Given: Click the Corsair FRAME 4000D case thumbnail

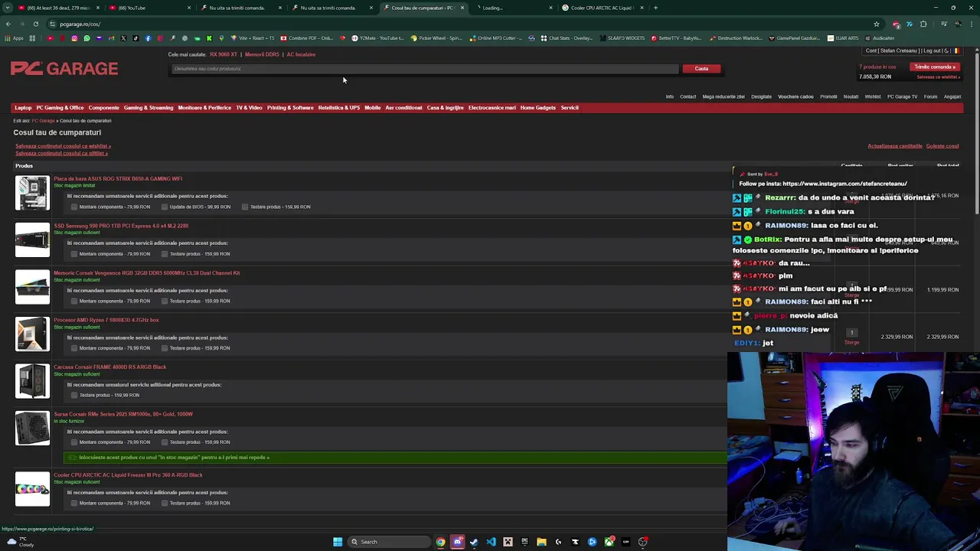Looking at the screenshot, I should point(32,381).
